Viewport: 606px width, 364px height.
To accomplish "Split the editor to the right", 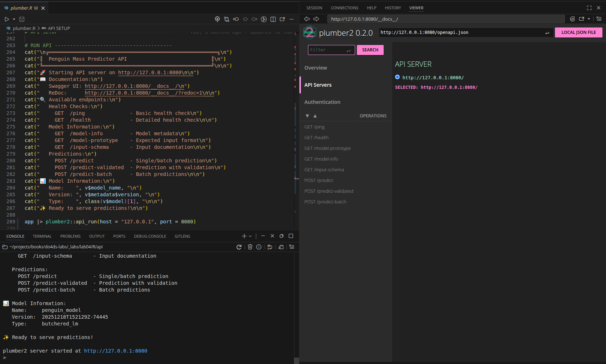I will [x=273, y=19].
